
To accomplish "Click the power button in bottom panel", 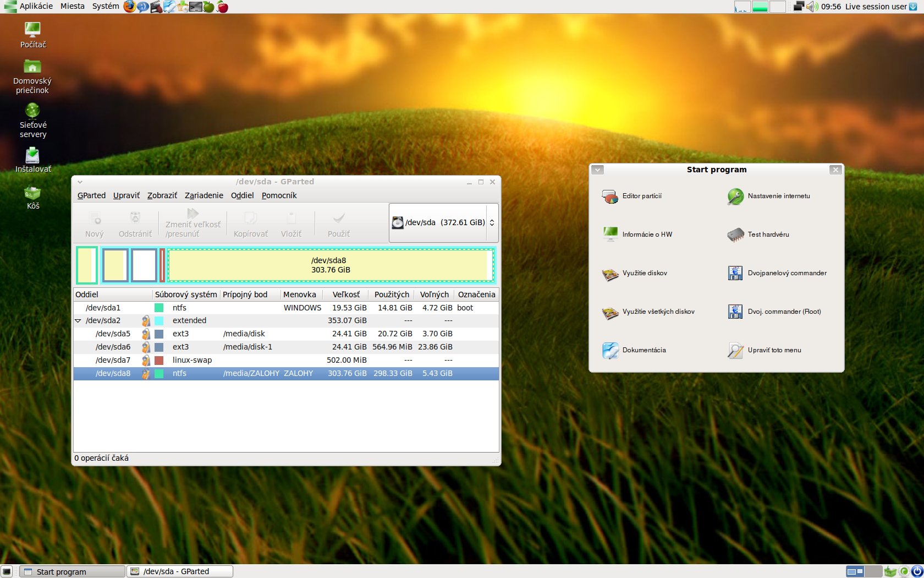I will pyautogui.click(x=916, y=571).
